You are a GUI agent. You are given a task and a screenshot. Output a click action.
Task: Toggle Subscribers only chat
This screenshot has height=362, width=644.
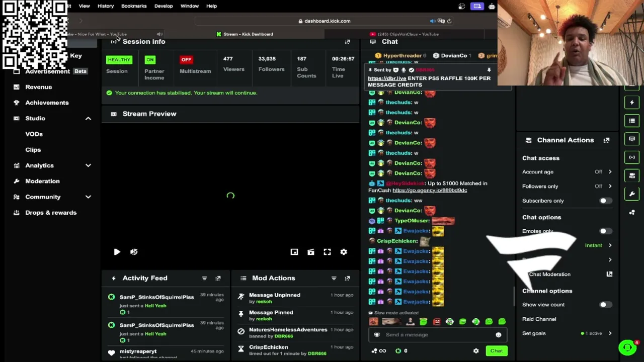click(x=605, y=201)
